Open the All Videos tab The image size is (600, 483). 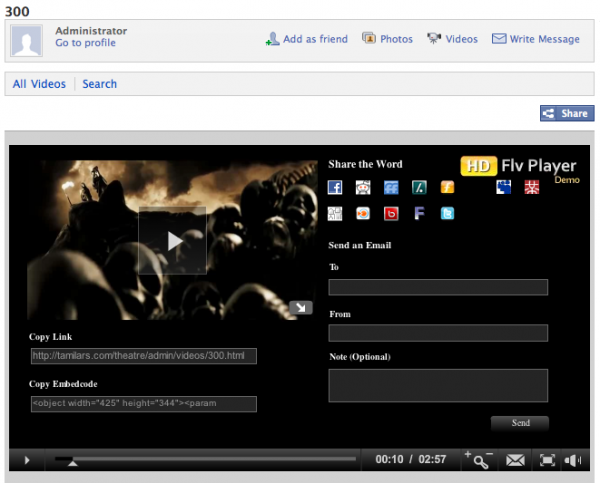click(39, 84)
